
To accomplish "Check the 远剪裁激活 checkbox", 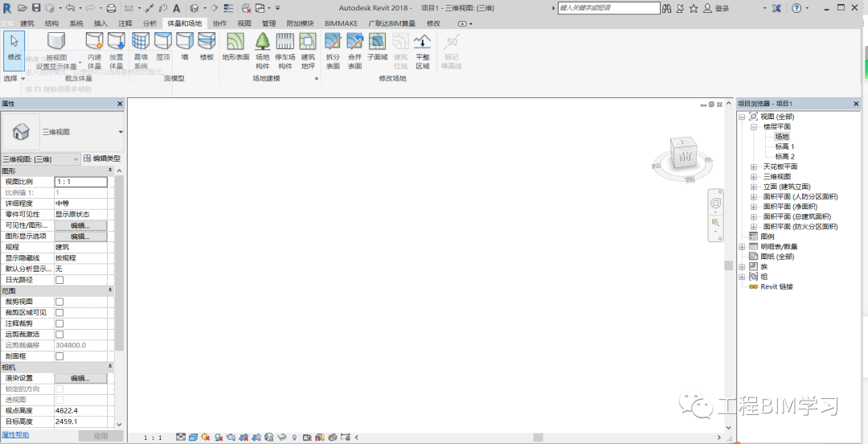I will coord(59,335).
